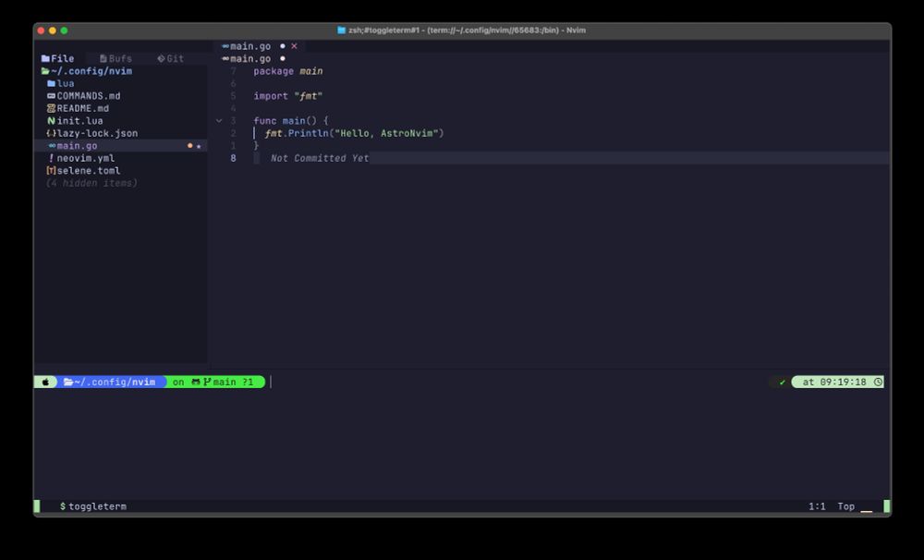Image resolution: width=924 pixels, height=560 pixels.
Task: Switch to the File tab in sidebar
Action: click(57, 58)
